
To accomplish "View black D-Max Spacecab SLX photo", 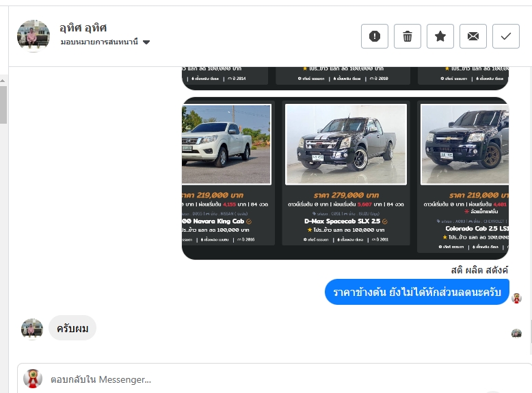I will 346,144.
